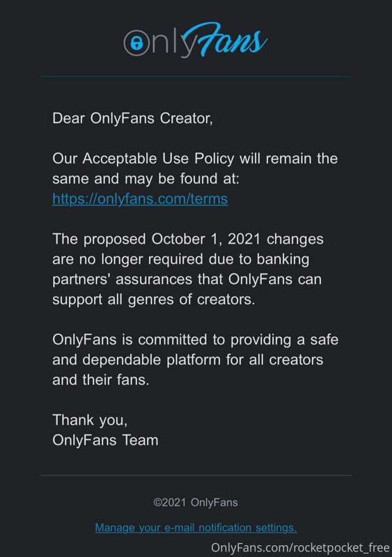
Task: Click 'OnlyFans is committed to providing' sentence
Action: (x=195, y=340)
